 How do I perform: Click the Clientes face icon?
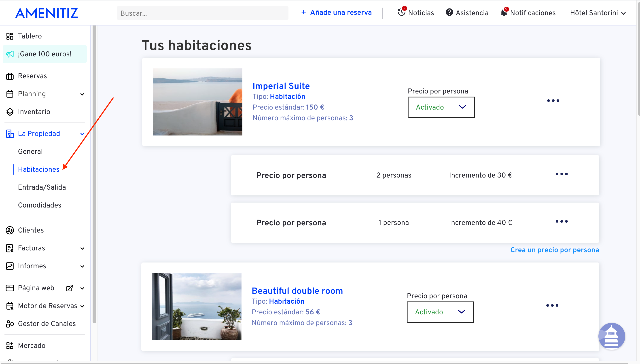[10, 230]
